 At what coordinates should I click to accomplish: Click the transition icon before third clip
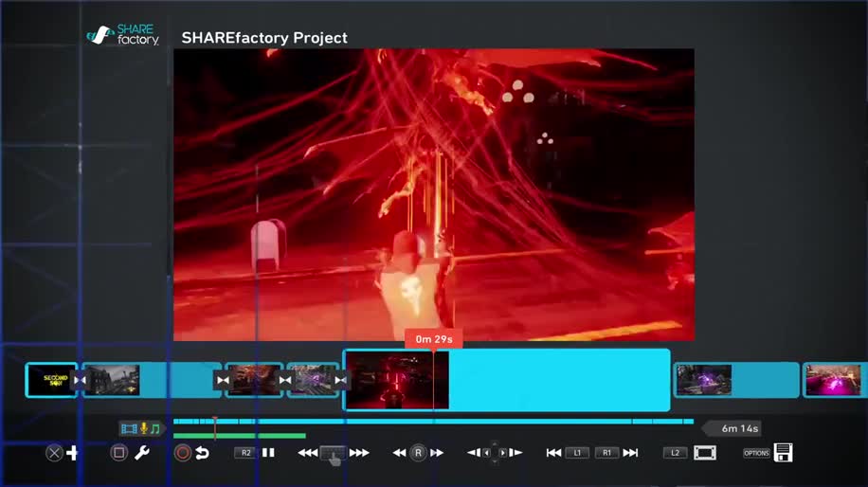tap(223, 380)
